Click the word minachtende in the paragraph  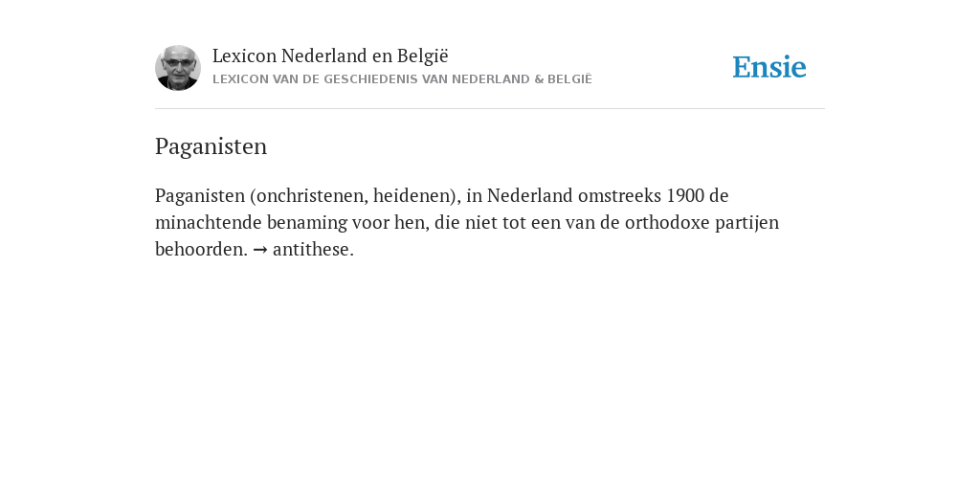tap(208, 222)
